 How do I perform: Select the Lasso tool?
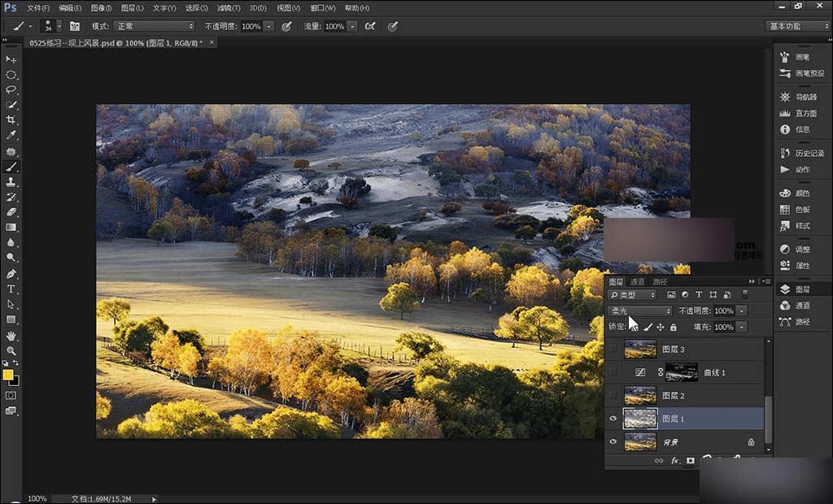point(11,89)
